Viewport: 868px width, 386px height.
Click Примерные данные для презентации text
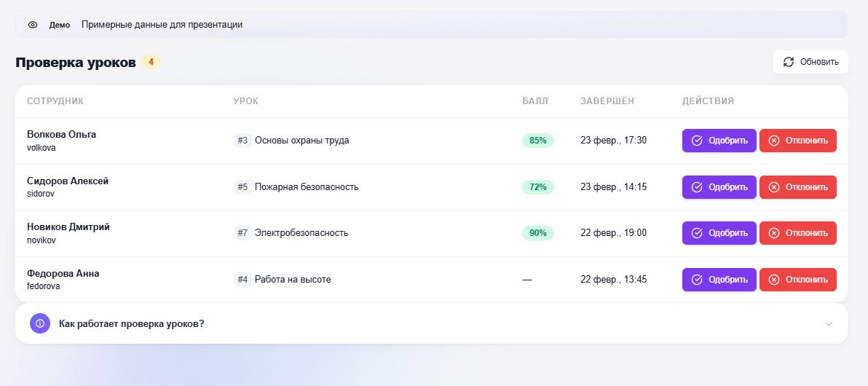(x=162, y=25)
